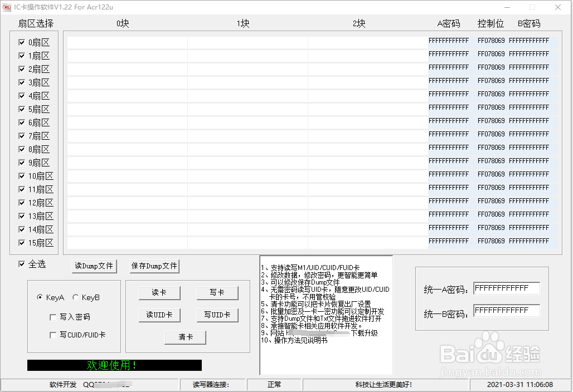Click the A密码 column header

coord(449,24)
